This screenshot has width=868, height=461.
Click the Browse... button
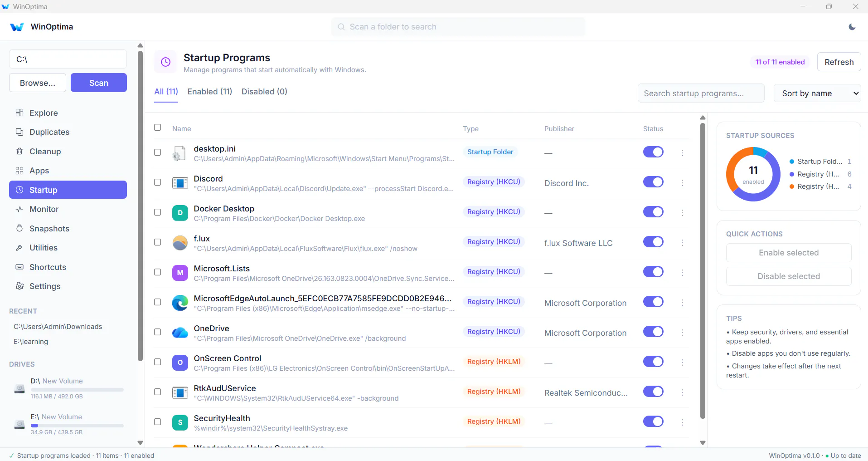(38, 83)
